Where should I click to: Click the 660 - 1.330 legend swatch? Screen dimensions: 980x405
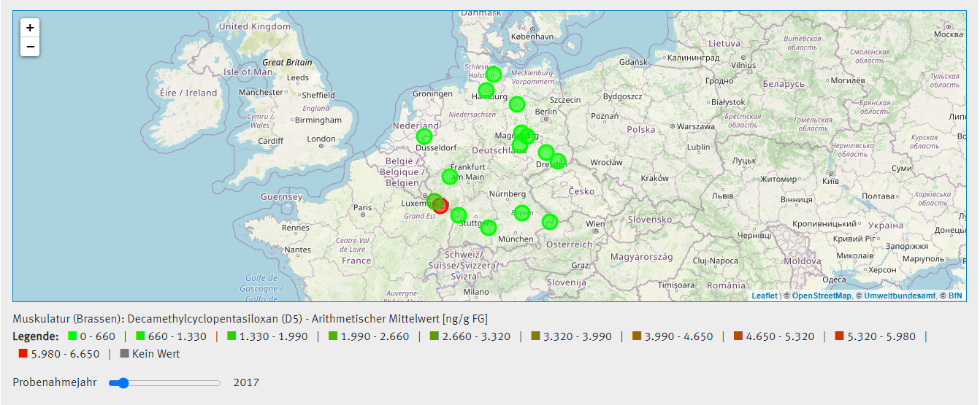[140, 336]
